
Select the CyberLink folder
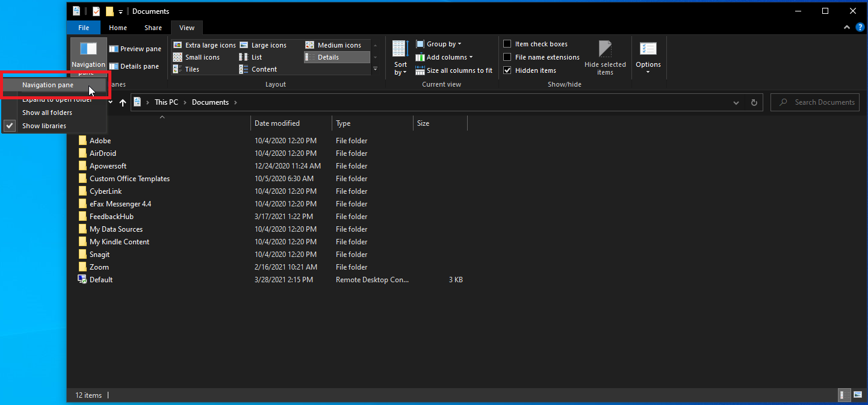click(106, 191)
